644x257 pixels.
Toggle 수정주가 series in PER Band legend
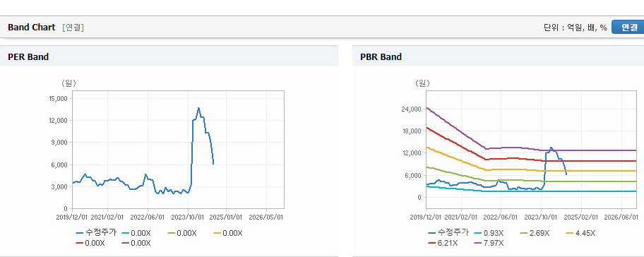coord(96,233)
